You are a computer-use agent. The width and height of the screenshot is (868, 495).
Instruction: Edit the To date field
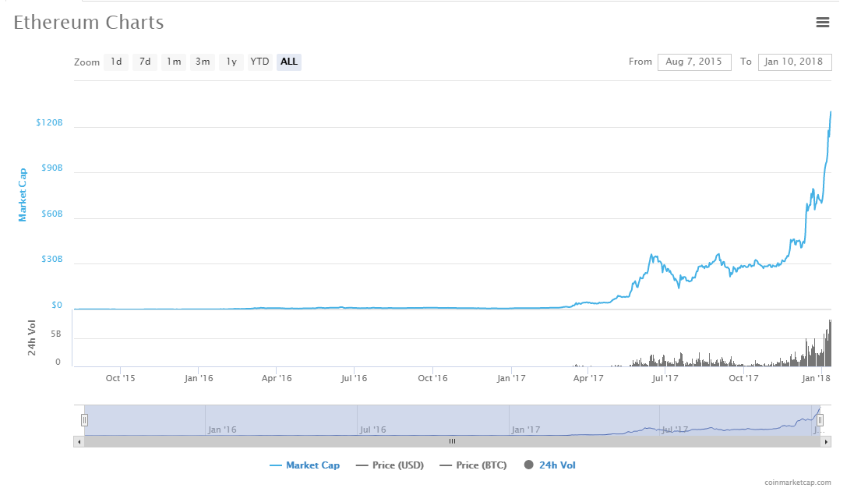(x=795, y=62)
